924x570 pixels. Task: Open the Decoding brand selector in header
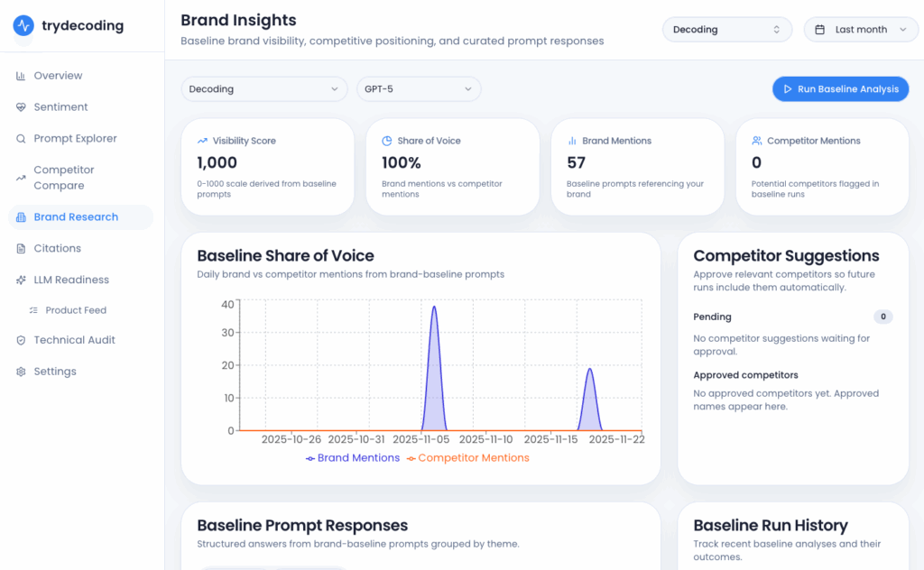click(726, 30)
